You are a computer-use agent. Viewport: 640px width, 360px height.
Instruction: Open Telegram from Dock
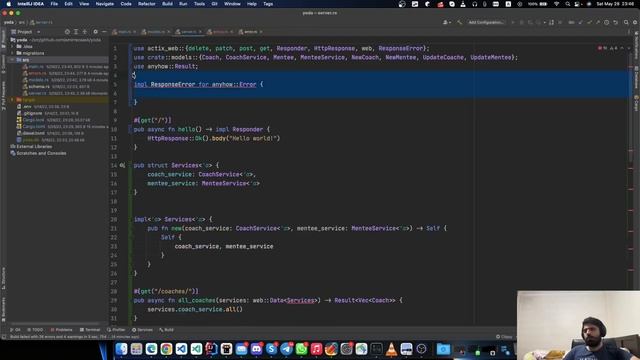click(287, 349)
